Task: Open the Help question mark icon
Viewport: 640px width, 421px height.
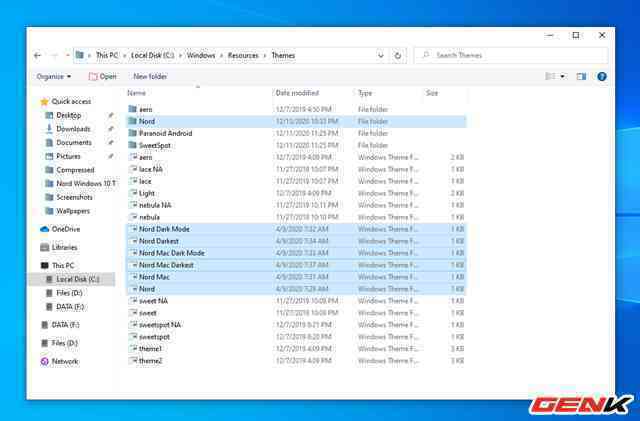Action: pos(602,76)
